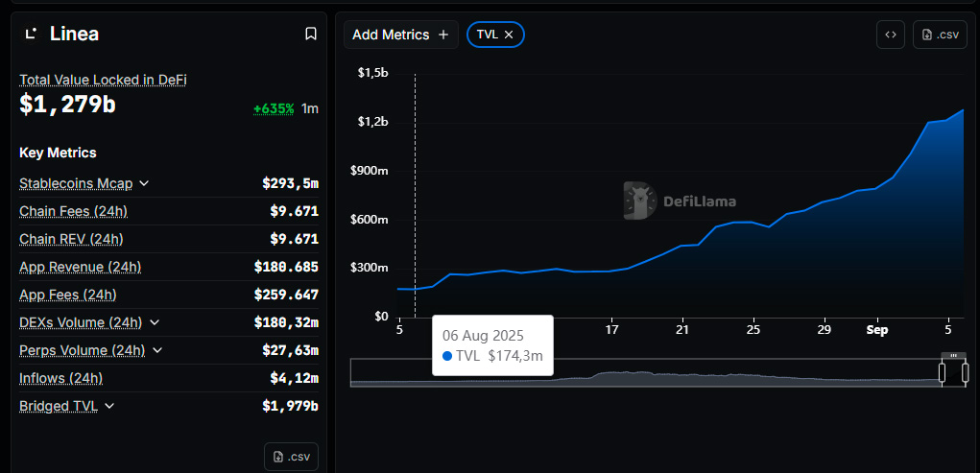Click the $1,279b TVL value

click(67, 105)
